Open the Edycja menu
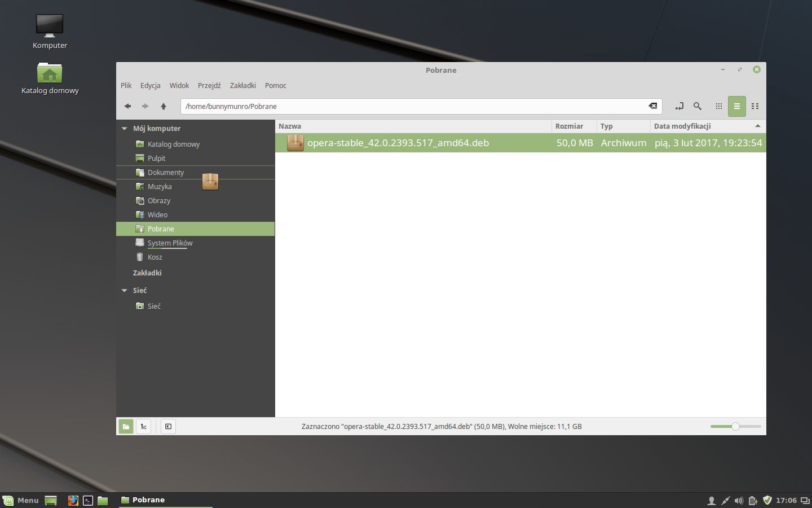The width and height of the screenshot is (812, 508). point(151,86)
